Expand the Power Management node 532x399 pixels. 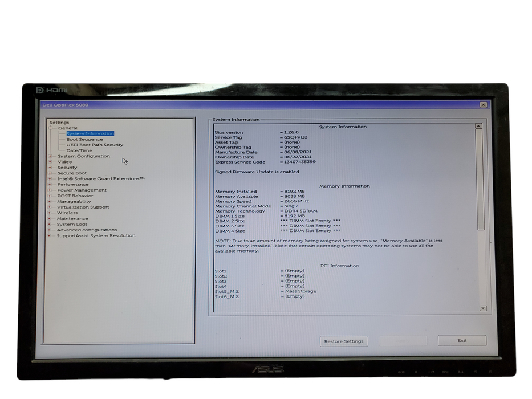point(50,190)
